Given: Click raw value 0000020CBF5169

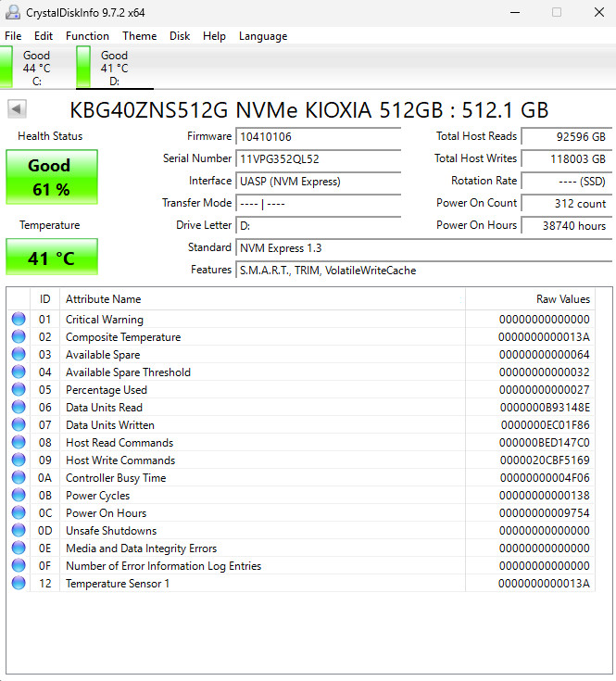Looking at the screenshot, I should 545,460.
